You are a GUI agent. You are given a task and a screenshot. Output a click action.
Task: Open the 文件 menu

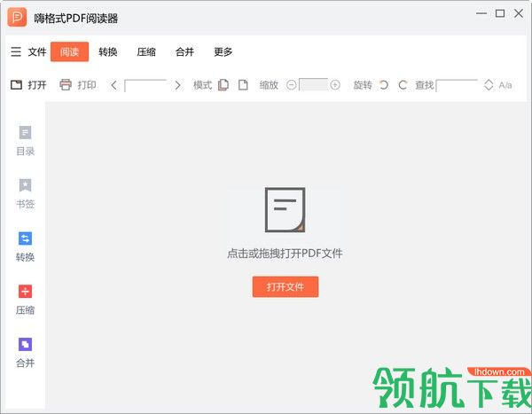[x=37, y=52]
